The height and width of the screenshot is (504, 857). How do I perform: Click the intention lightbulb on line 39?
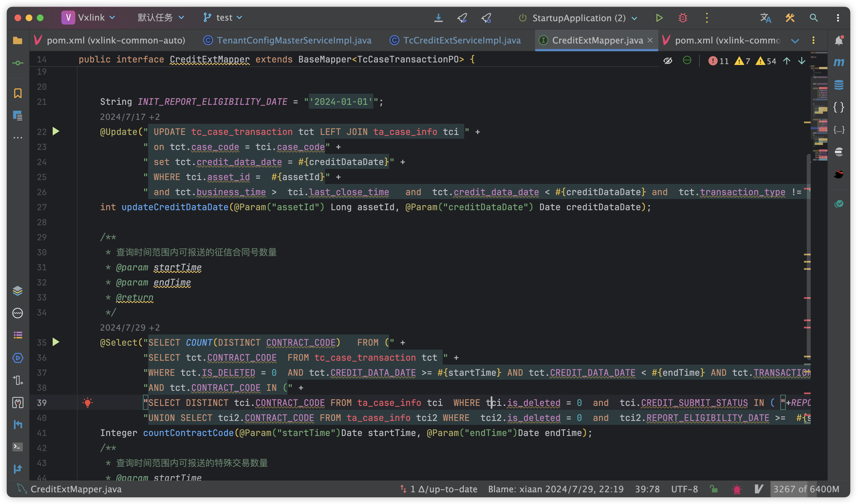point(87,403)
